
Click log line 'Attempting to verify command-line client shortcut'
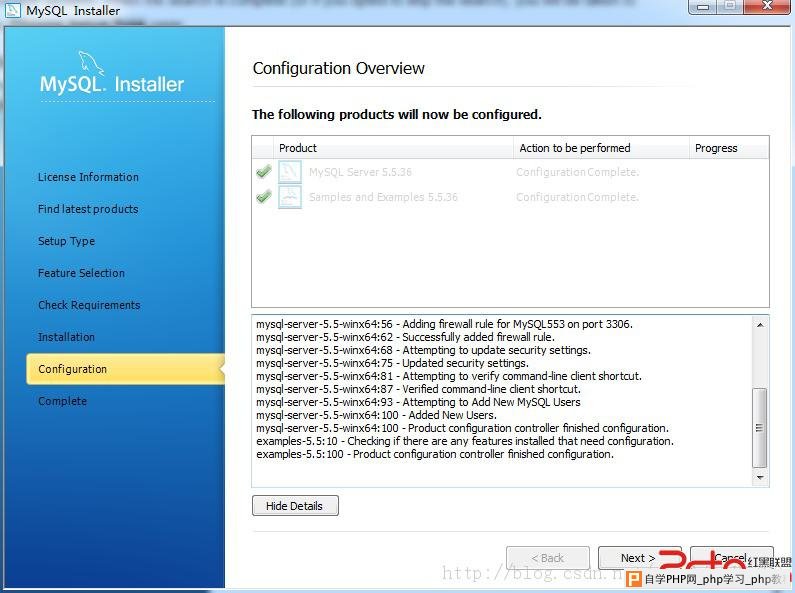click(449, 376)
